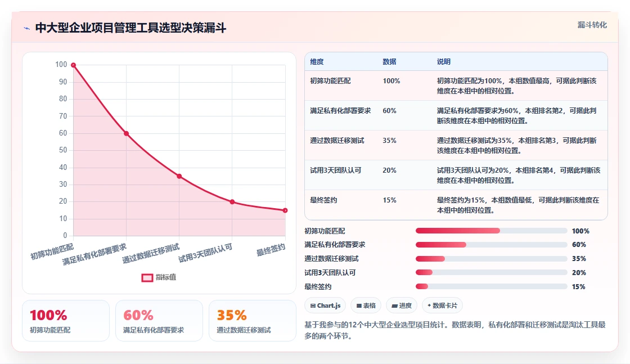
Task: Click the title 中大型企业项目管理工具选型决策漏斗
Action: pyautogui.click(x=130, y=28)
